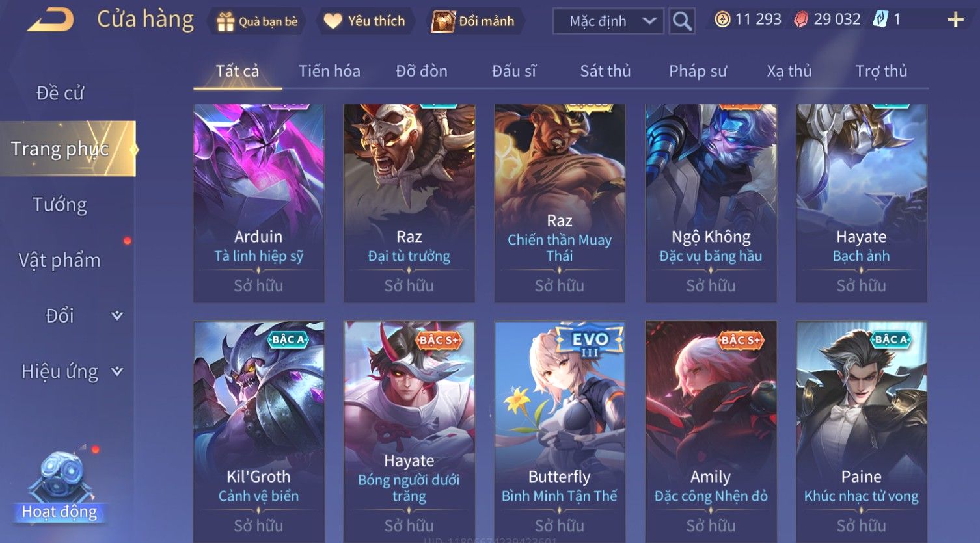Open the search magnifier icon
The image size is (980, 543).
click(682, 21)
